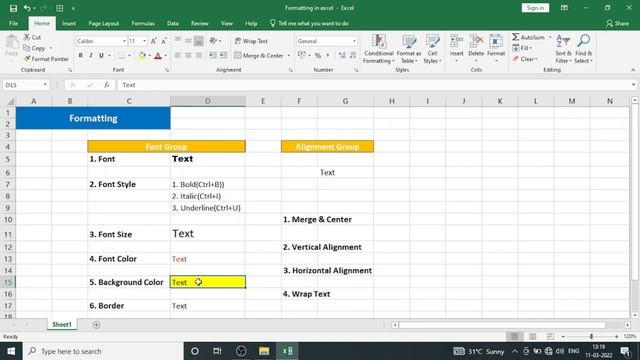The height and width of the screenshot is (360, 640).
Task: Activate Format Painter
Action: 46,59
